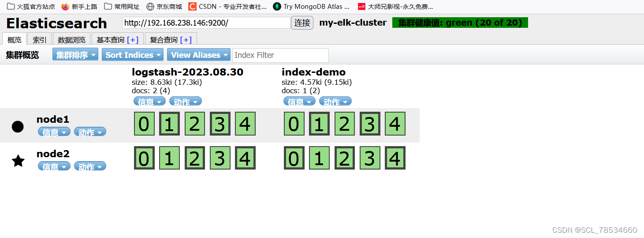Switch to the 索引 tab

40,39
